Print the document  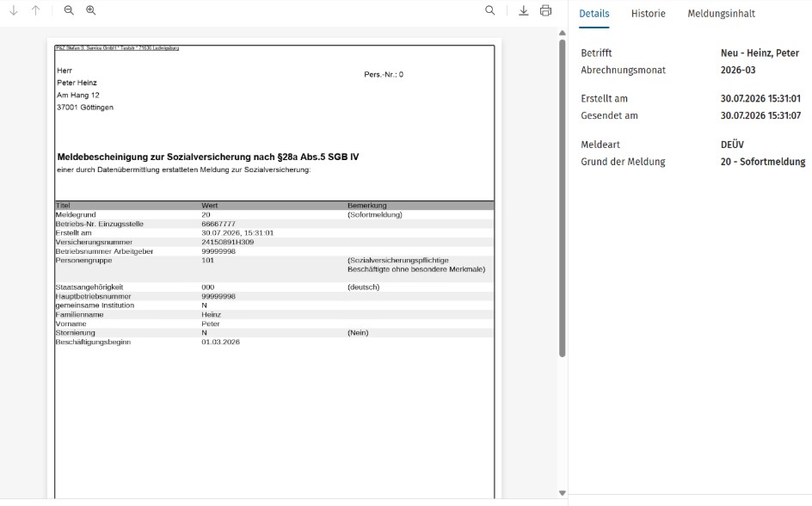click(x=546, y=10)
